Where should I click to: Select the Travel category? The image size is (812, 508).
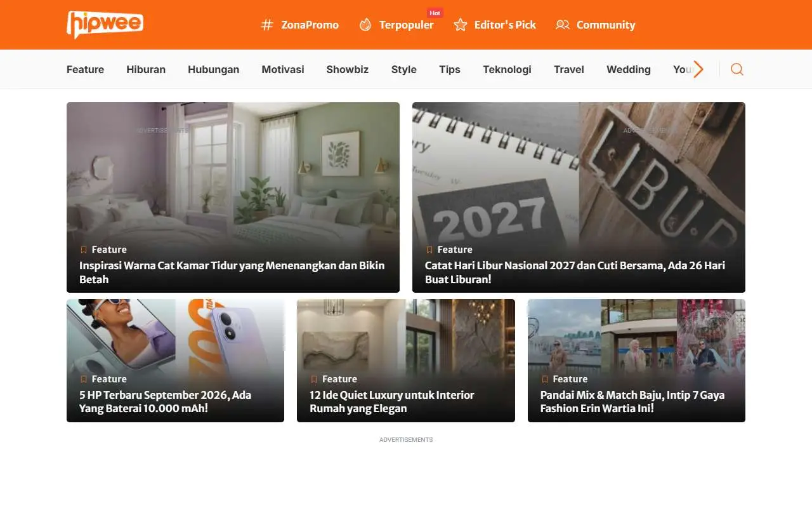(569, 69)
